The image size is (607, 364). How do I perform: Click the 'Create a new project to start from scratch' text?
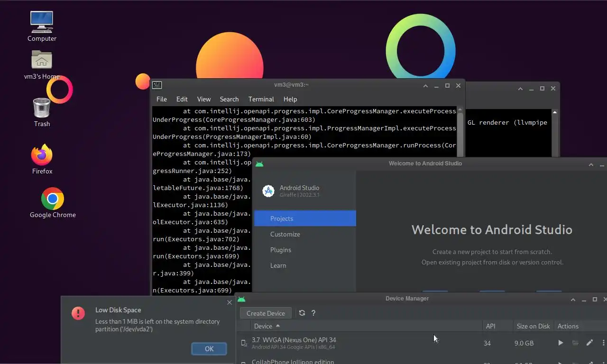click(492, 252)
